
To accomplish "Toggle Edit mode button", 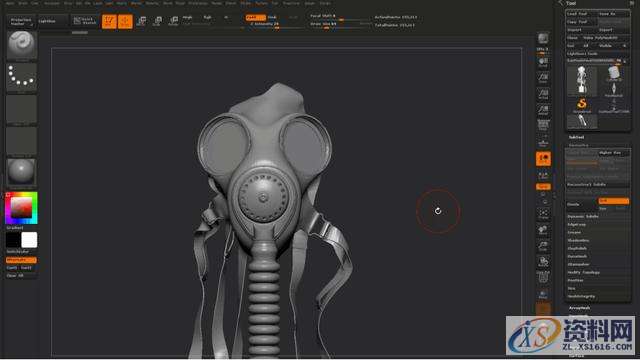I will [109, 21].
